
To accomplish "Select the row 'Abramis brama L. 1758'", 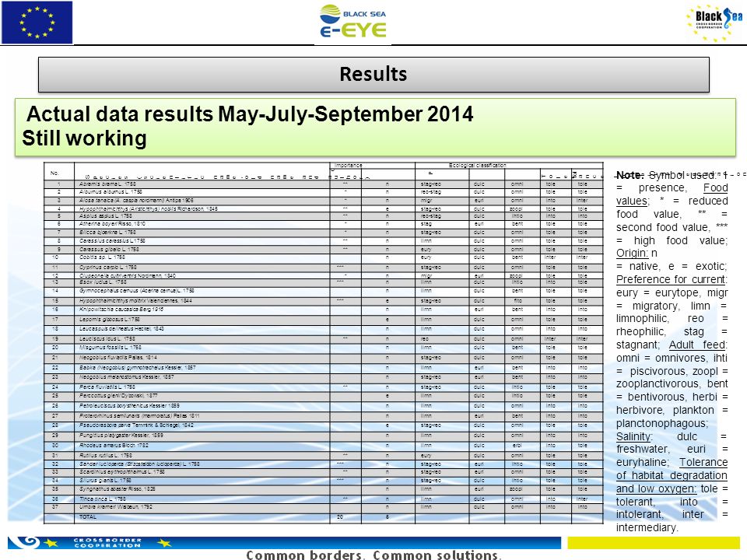I will point(324,184).
